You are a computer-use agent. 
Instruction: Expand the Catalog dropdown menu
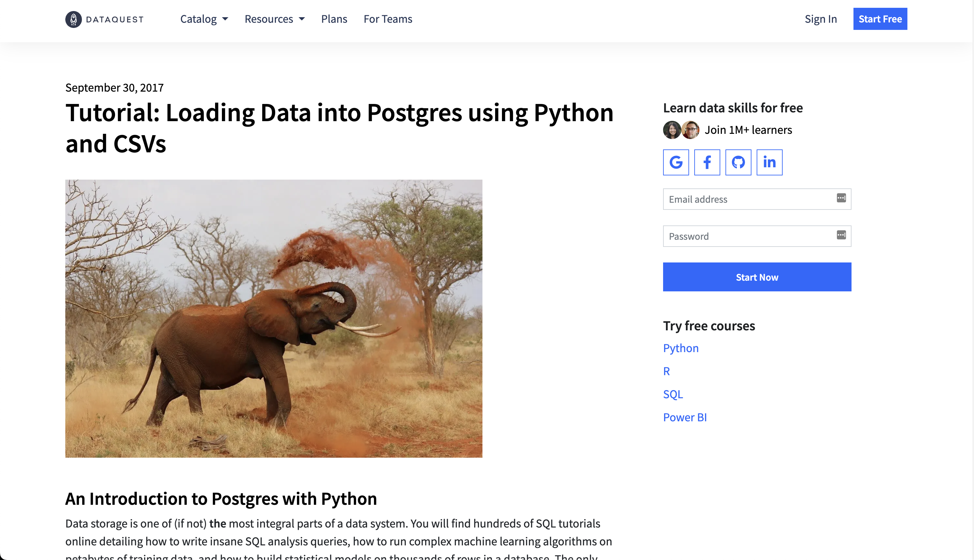[x=204, y=19]
